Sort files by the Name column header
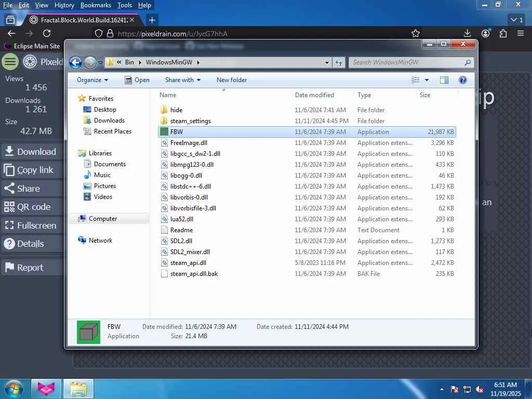The width and height of the screenshot is (532, 399). coord(224,95)
